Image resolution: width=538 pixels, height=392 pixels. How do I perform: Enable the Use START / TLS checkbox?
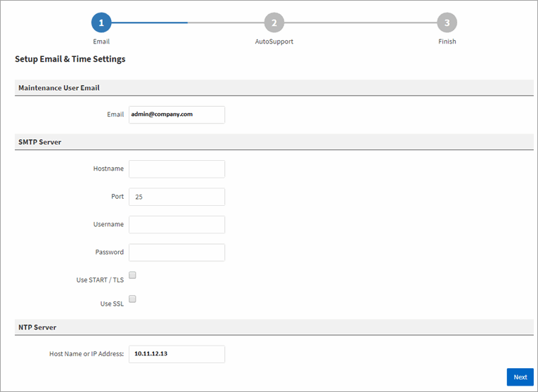[x=132, y=275]
